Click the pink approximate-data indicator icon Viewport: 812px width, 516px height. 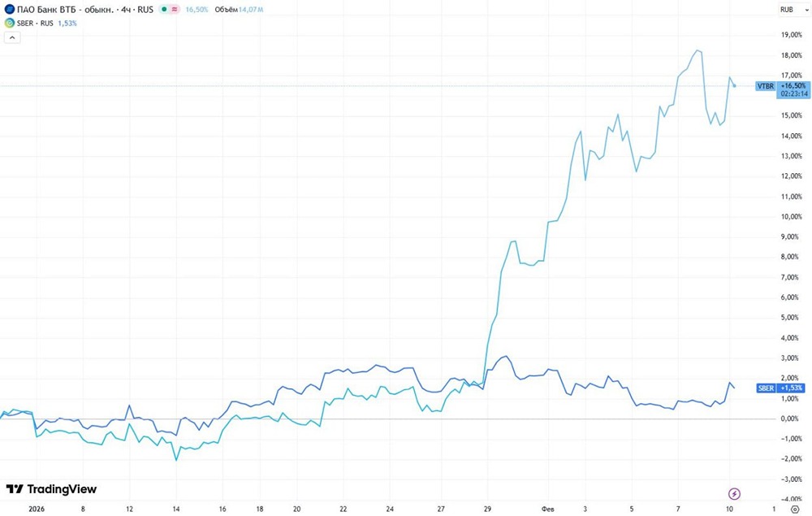click(175, 9)
